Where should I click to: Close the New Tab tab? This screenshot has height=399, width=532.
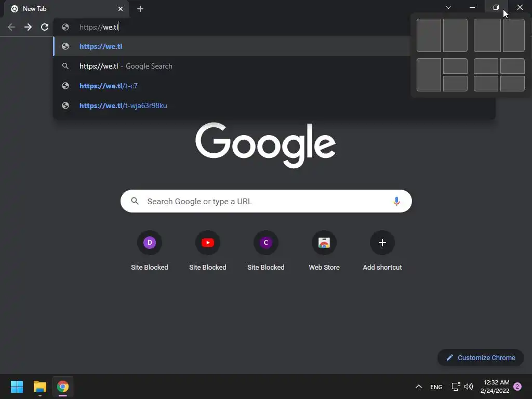click(121, 9)
